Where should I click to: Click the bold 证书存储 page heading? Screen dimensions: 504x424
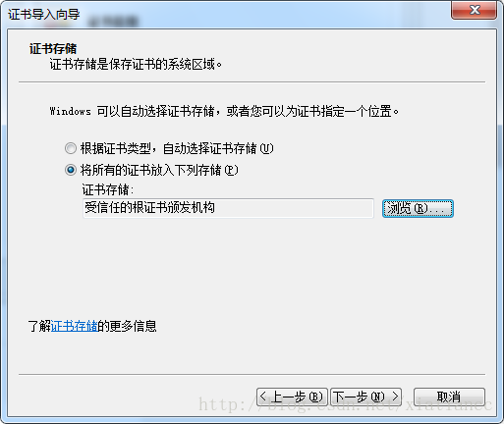pyautogui.click(x=53, y=48)
